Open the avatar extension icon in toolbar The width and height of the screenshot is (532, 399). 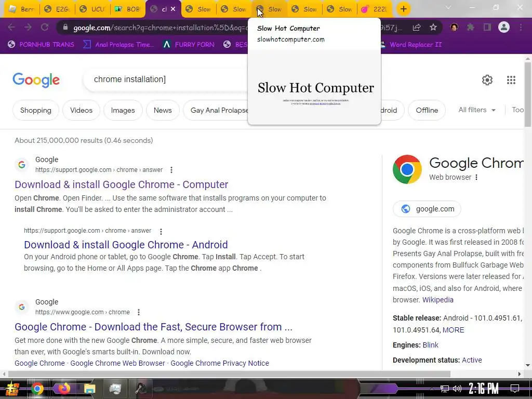[454, 27]
